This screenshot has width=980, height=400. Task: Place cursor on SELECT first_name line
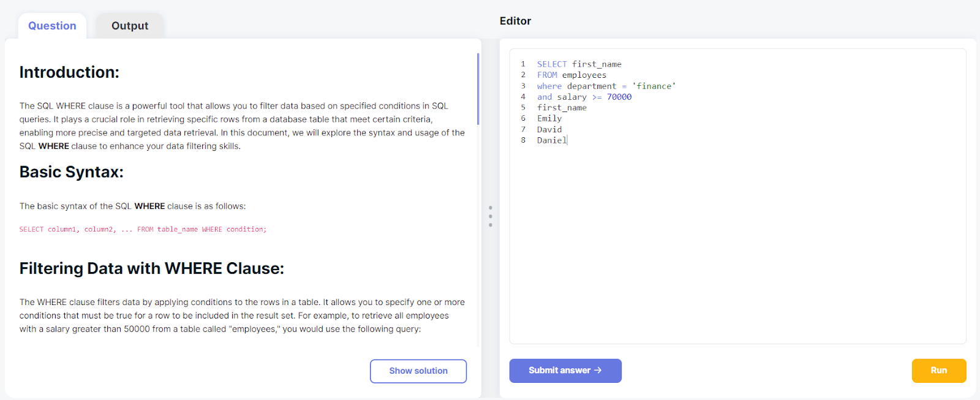point(579,64)
